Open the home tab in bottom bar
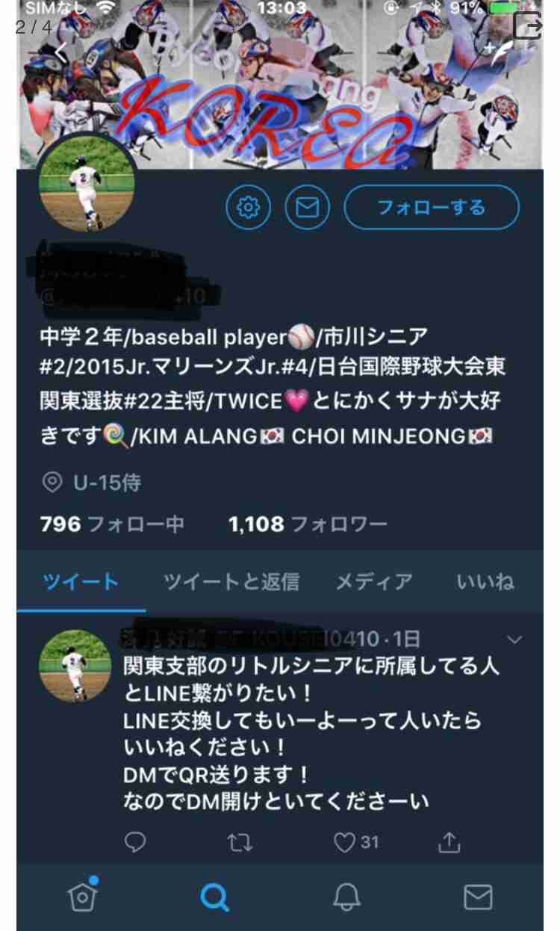 coord(82,897)
